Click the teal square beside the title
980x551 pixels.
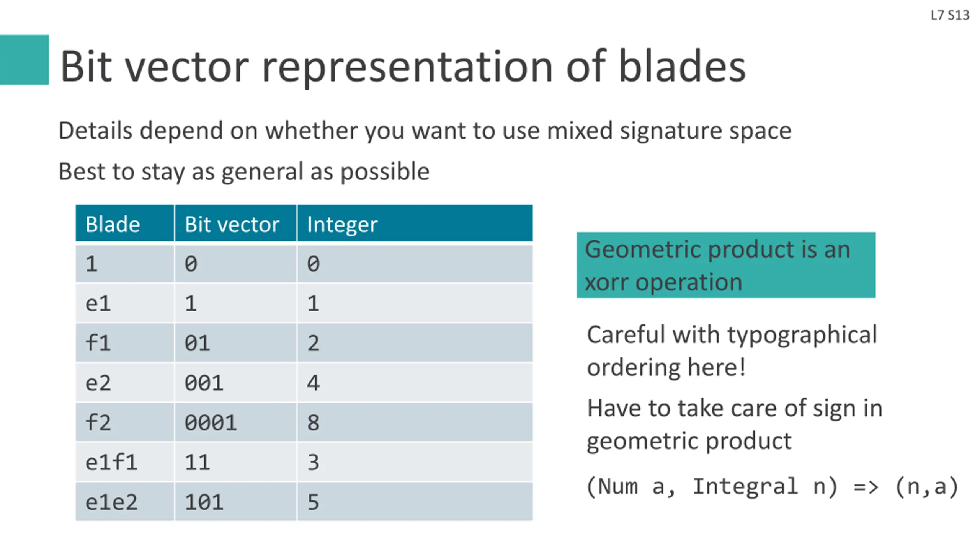pyautogui.click(x=24, y=60)
